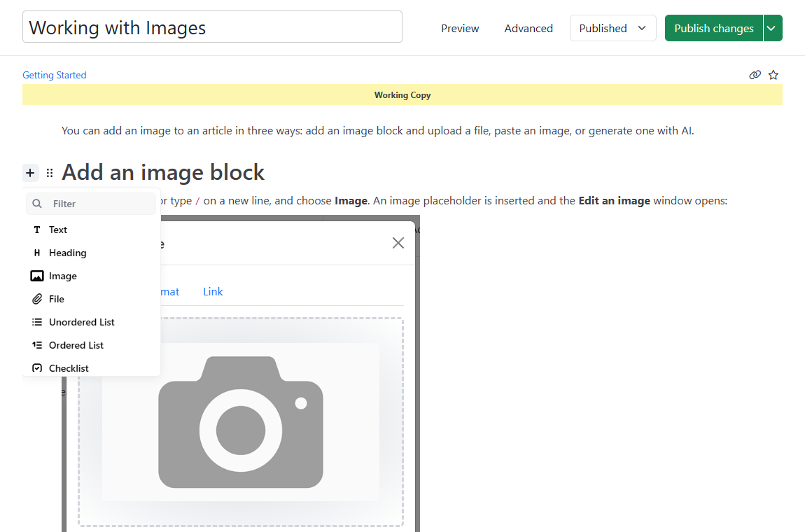This screenshot has height=532, width=805.
Task: Select Ordered List from the menu
Action: pos(92,345)
